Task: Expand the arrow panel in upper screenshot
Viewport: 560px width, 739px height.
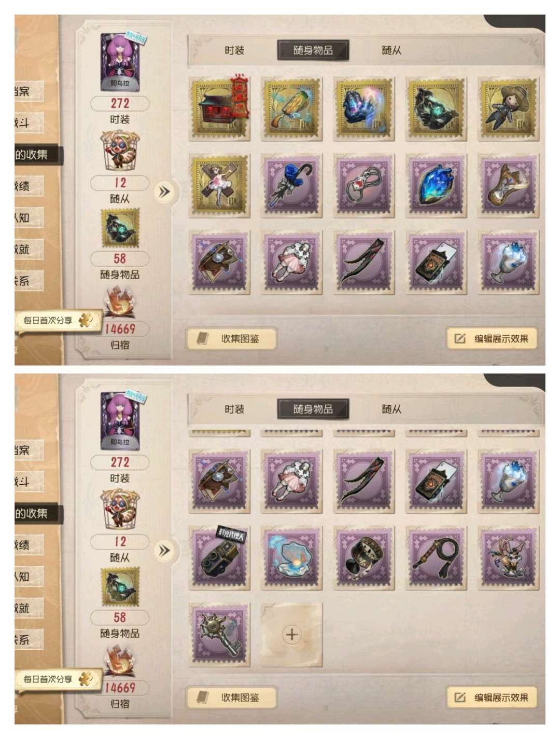Action: point(164,191)
